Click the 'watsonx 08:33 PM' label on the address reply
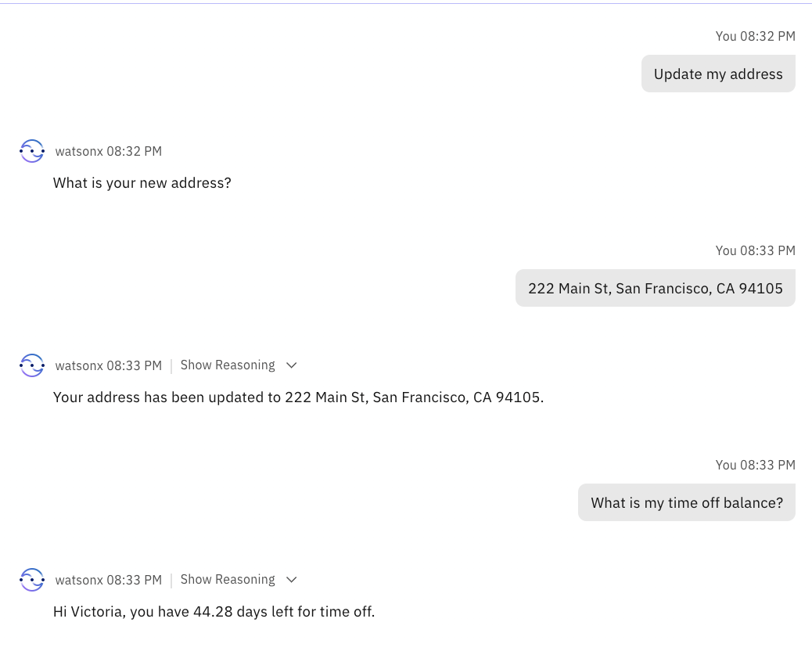This screenshot has height=651, width=812. click(109, 365)
